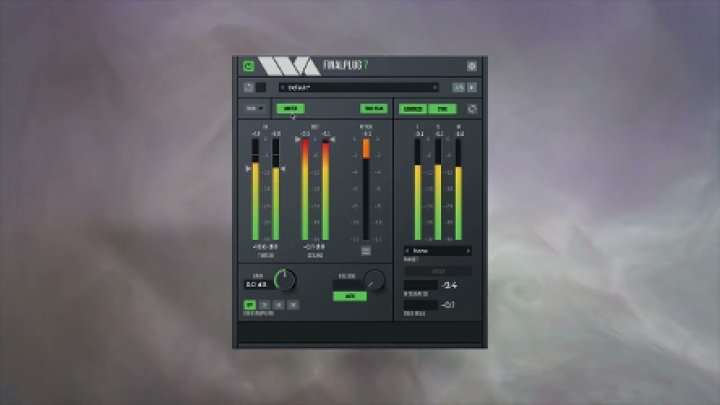The height and width of the screenshot is (405, 720).
Task: Click the gain knob
Action: tap(285, 280)
